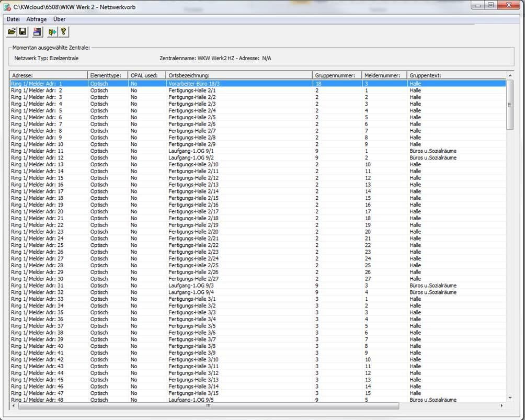This screenshot has width=525, height=420.
Task: Click the list's scroll-up arrow
Action: click(510, 75)
